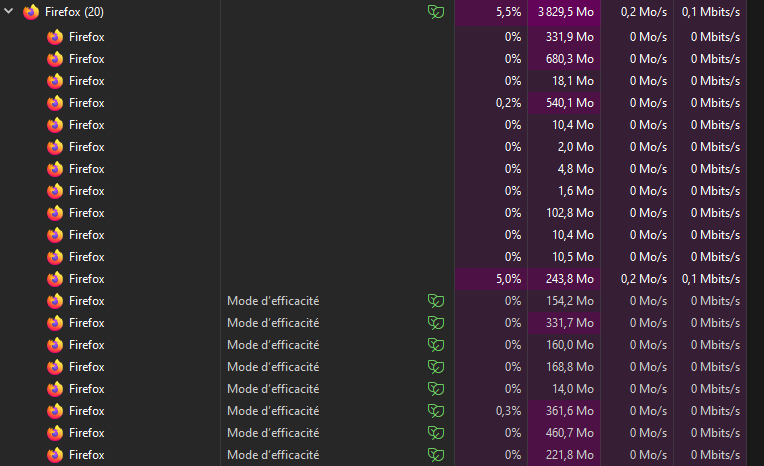Click Firefox icon of the 540,1 Mo process
764x466 pixels.
(55, 103)
